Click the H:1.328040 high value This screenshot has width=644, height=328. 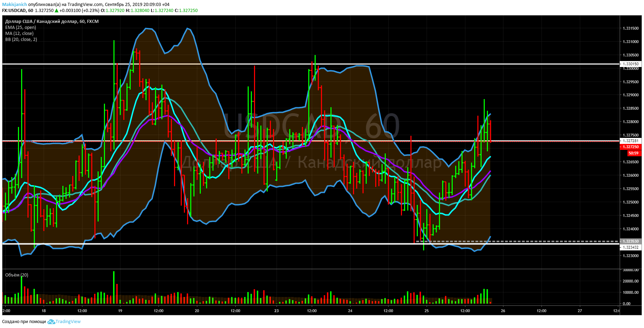tap(137, 11)
